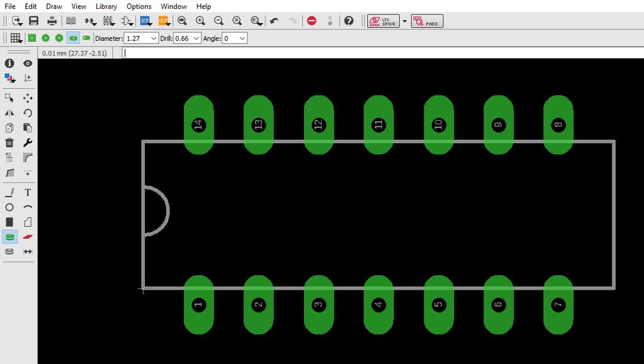Open the Drill size dropdown
644x364 pixels.
[x=196, y=38]
